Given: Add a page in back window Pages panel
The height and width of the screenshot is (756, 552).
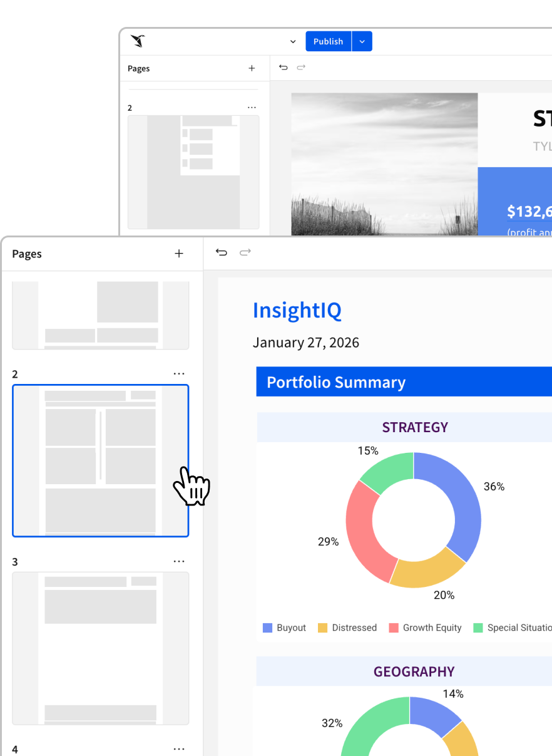Looking at the screenshot, I should click(x=252, y=68).
